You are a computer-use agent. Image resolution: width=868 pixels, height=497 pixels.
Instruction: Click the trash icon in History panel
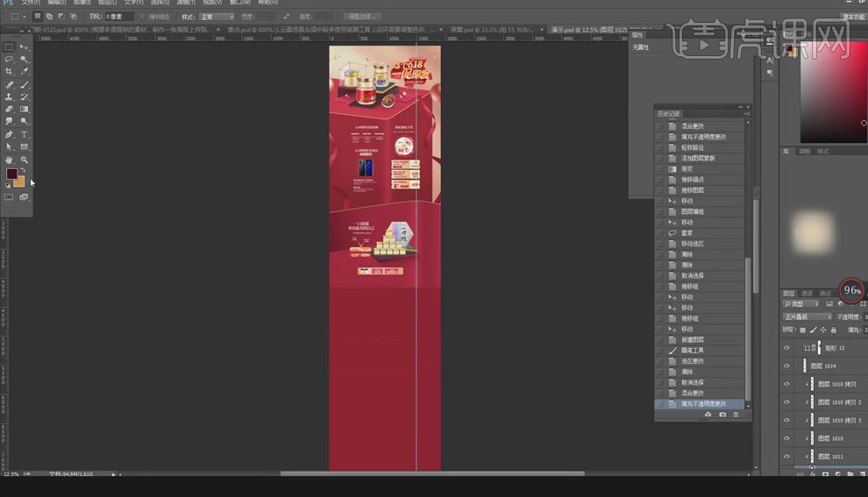pyautogui.click(x=736, y=415)
